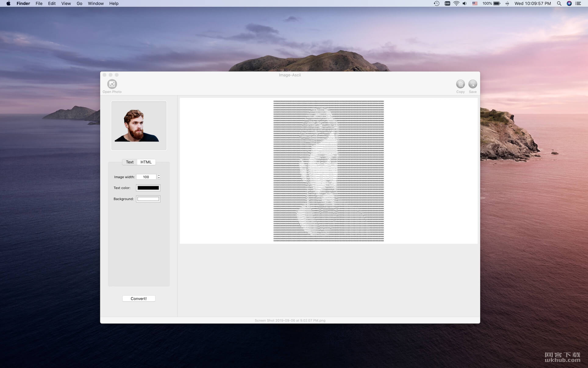Screen dimensions: 588x368
Task: Open the volume icon in menu bar
Action: (465, 3)
